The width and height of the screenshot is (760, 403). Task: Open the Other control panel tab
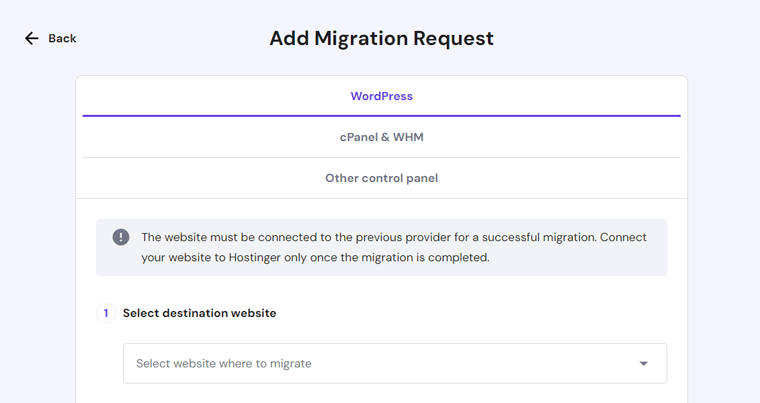click(381, 178)
